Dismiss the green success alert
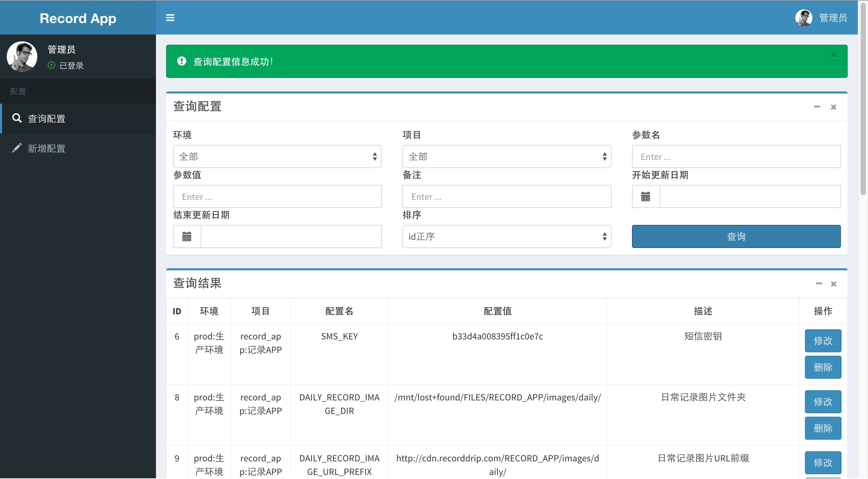Viewport: 868px width, 479px height. (x=833, y=55)
